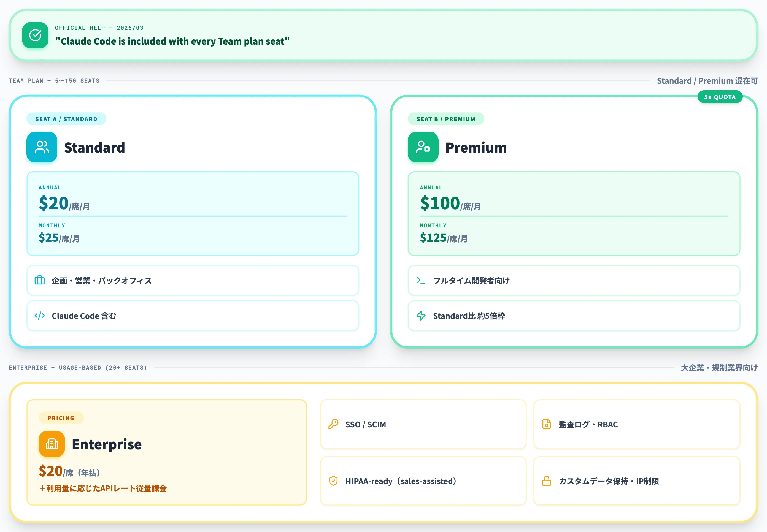Click the ENTERPRISE – USAGE-BASED (20+ SEATS) label
Screen dimensions: 767x532
78,368
